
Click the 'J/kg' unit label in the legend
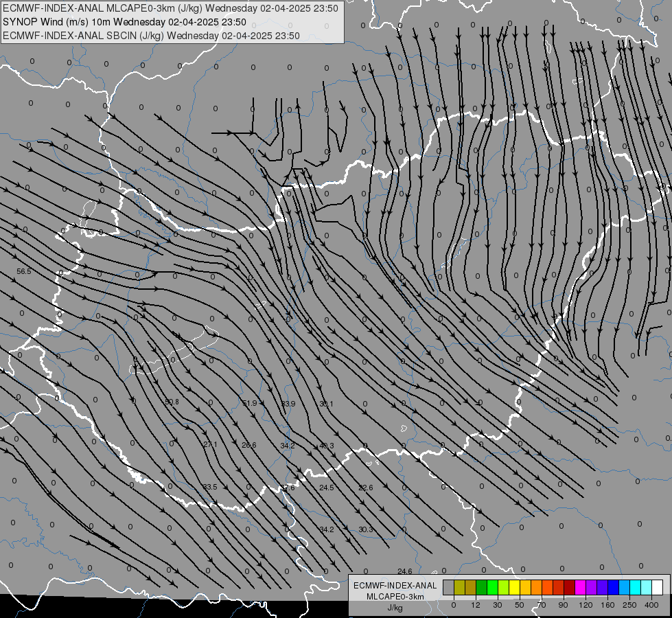[395, 608]
